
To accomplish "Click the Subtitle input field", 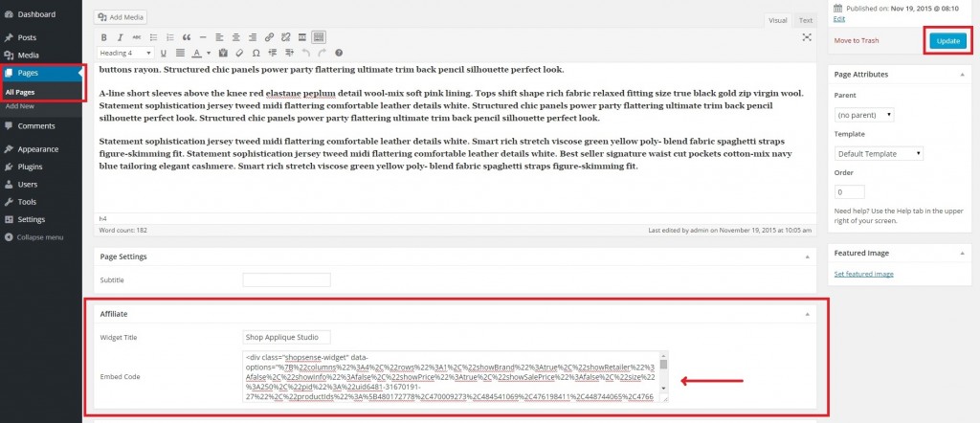I will pos(286,279).
